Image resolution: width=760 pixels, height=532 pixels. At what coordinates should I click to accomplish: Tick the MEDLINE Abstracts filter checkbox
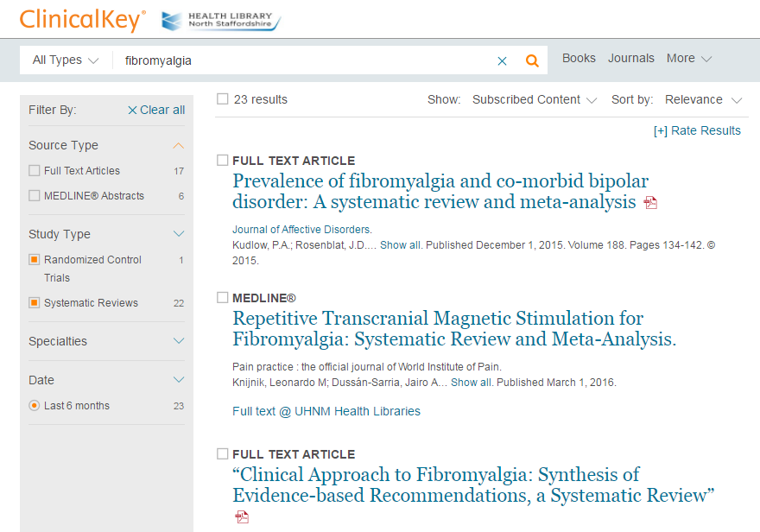35,196
